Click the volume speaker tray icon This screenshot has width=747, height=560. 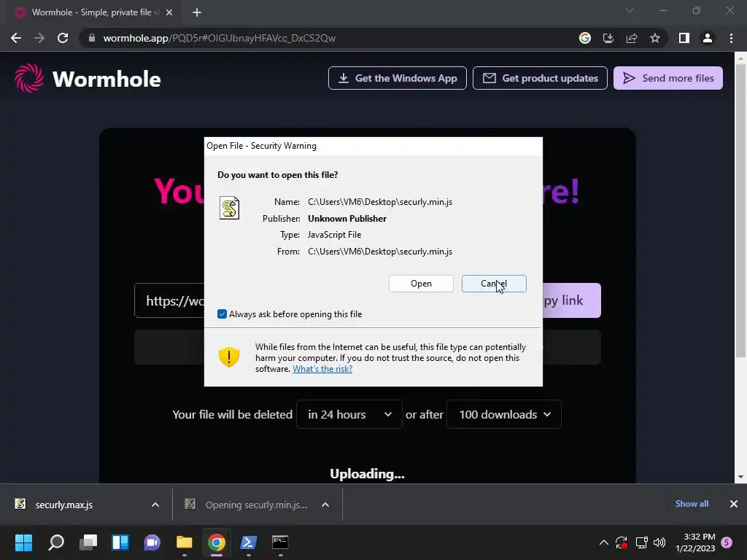(x=659, y=542)
